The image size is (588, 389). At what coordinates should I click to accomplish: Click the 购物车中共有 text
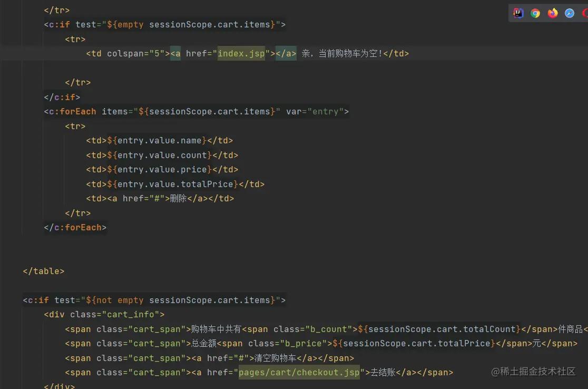(x=217, y=329)
